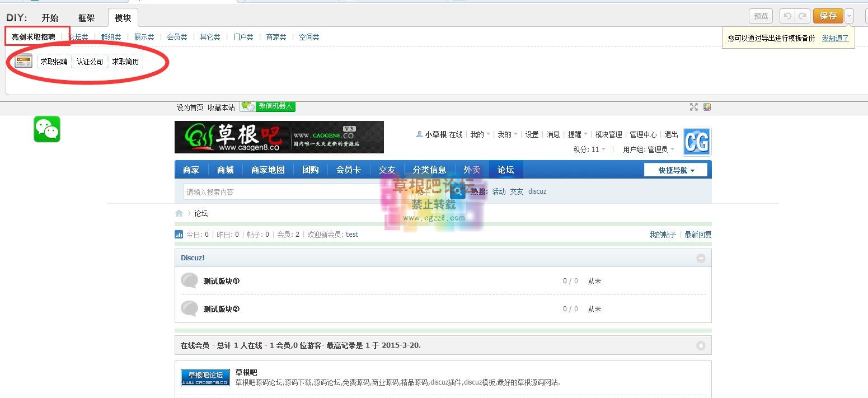This screenshot has height=398, width=868.
Task: Dismiss tooltip via 我知道了 link
Action: pos(835,38)
